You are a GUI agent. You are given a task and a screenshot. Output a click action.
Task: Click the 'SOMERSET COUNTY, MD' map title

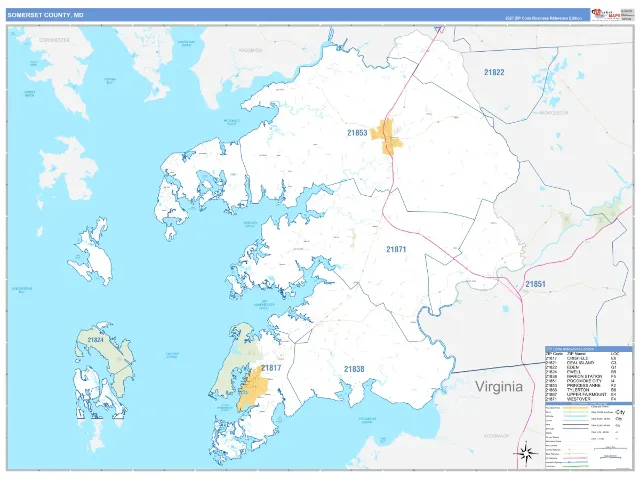[45, 15]
